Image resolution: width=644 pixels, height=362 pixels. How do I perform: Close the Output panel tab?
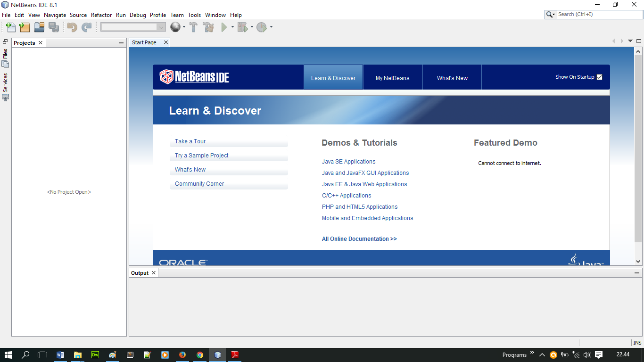154,273
